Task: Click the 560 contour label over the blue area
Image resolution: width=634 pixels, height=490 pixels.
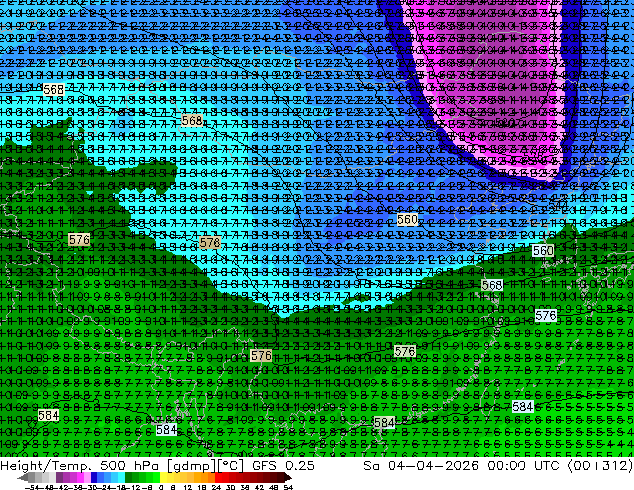Action: click(407, 220)
